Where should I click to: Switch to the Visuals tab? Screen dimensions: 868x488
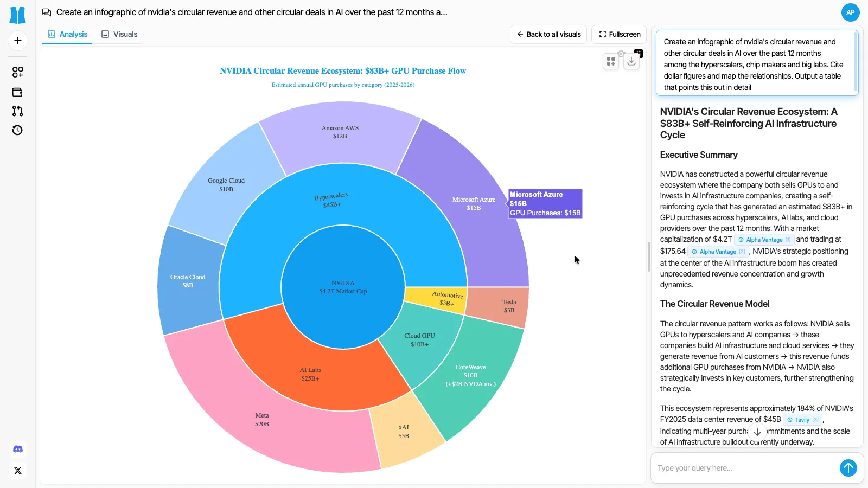(119, 34)
